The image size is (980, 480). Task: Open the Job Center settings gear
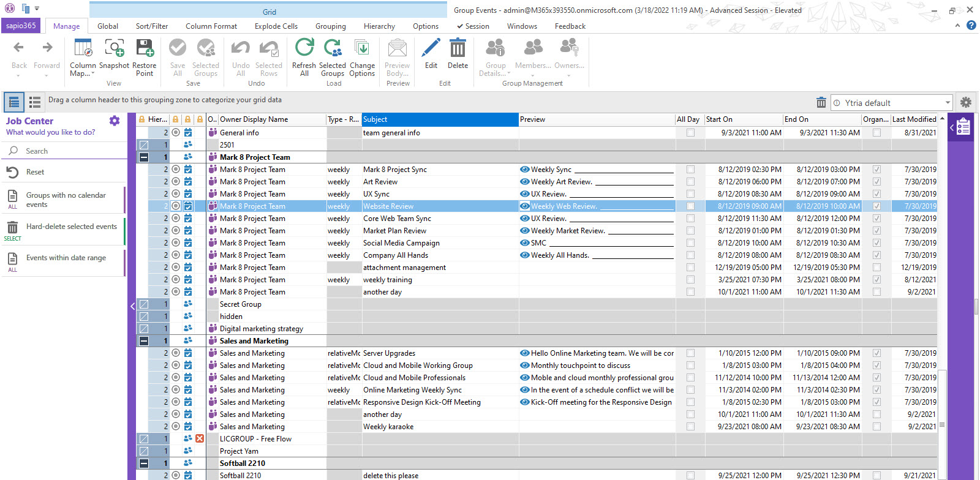tap(115, 121)
